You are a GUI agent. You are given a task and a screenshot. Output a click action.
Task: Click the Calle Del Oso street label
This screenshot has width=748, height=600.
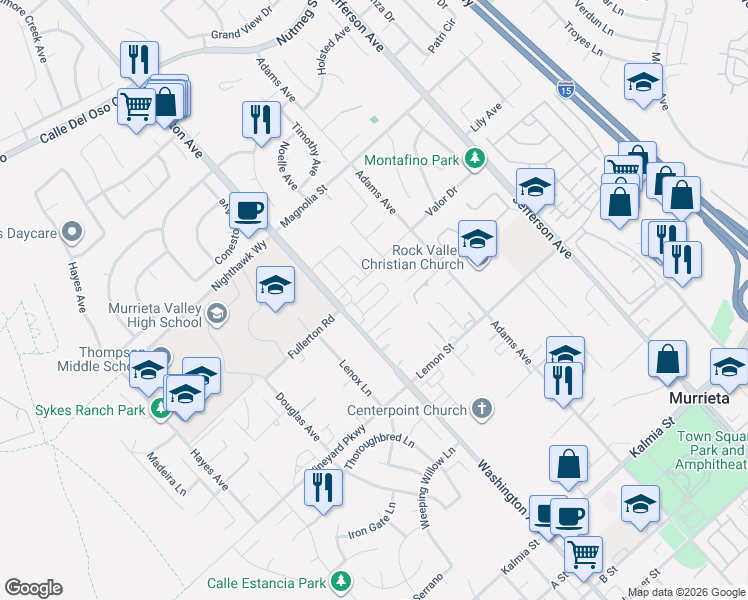point(79,122)
